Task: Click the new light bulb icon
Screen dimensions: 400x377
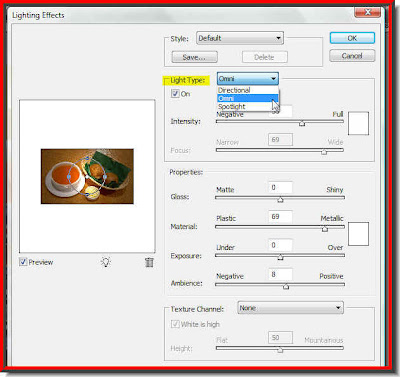Action: pos(106,262)
